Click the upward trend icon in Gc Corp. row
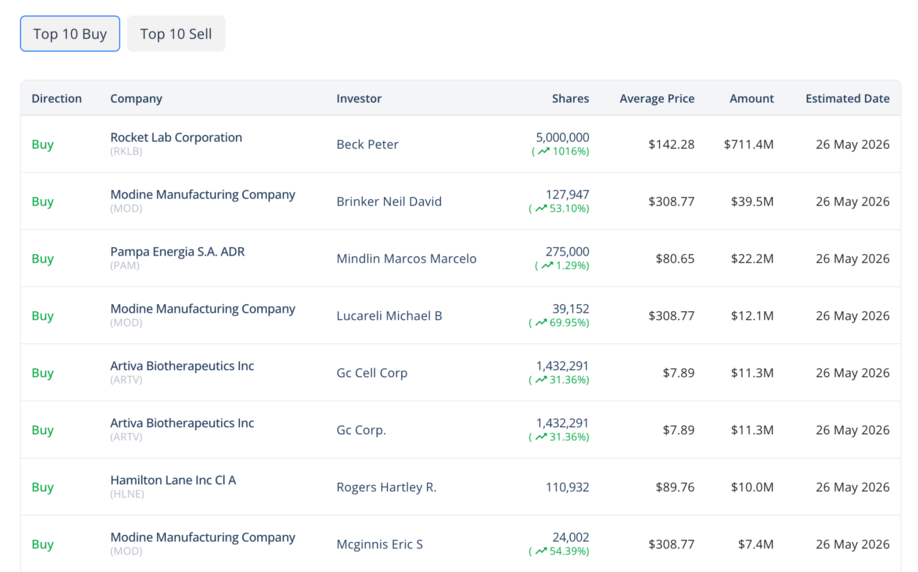This screenshot has width=918, height=572. [541, 437]
